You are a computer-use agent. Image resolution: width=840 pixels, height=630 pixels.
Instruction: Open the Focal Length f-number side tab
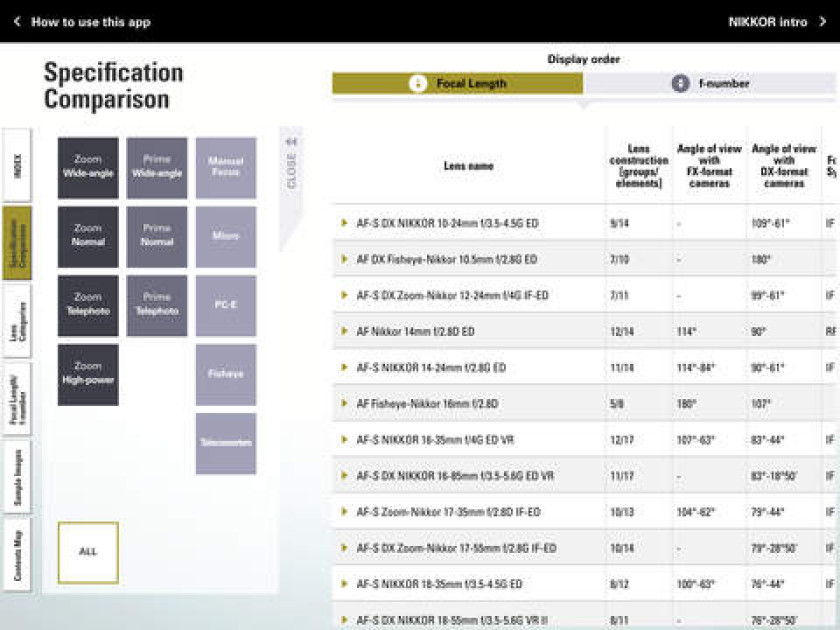click(x=17, y=400)
